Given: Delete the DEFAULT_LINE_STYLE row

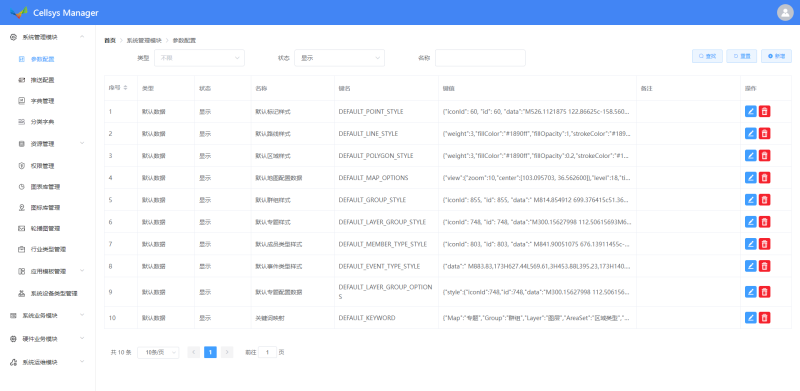Looking at the screenshot, I should pyautogui.click(x=764, y=133).
